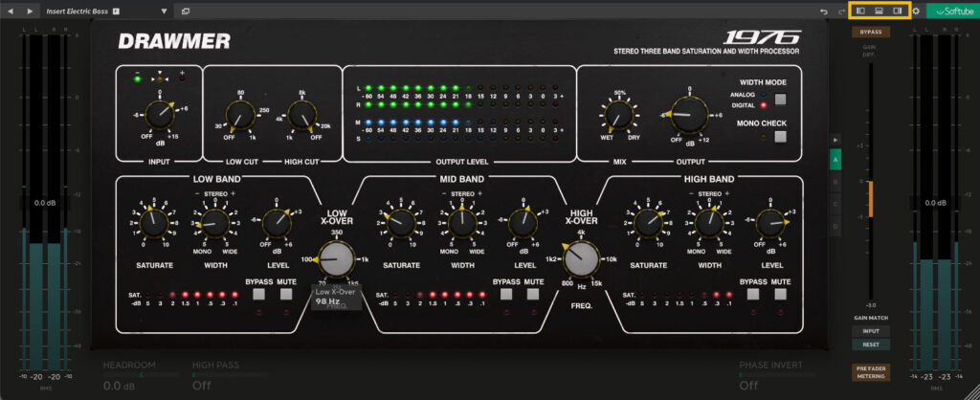The width and height of the screenshot is (980, 400).
Task: Toggle the bottom panel
Action: [x=879, y=11]
